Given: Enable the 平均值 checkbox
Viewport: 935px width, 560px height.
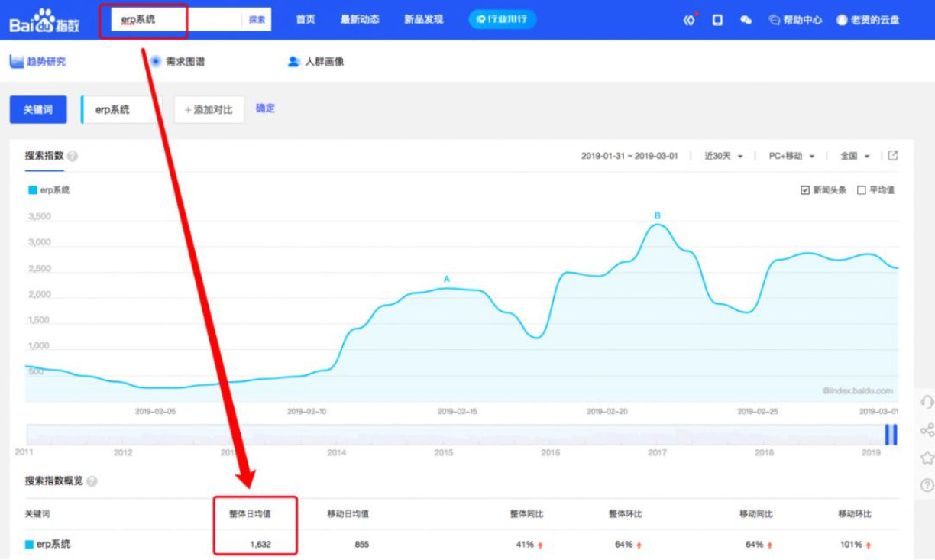Looking at the screenshot, I should pos(862,190).
